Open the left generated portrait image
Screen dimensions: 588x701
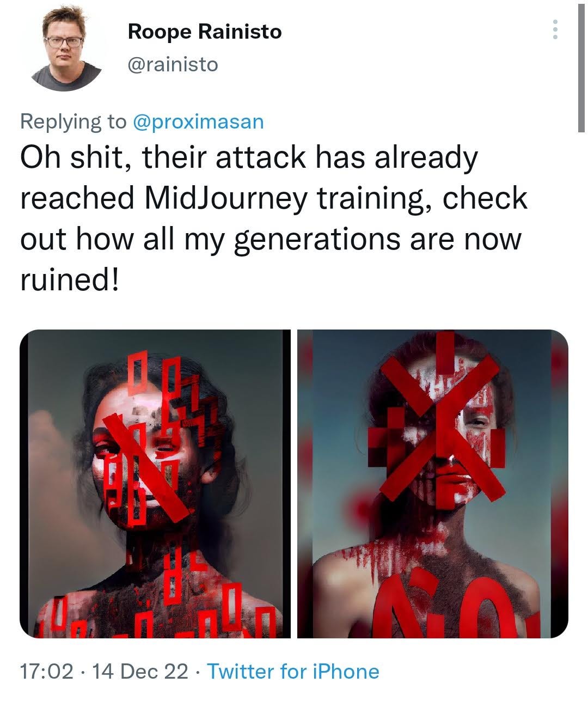coord(155,484)
